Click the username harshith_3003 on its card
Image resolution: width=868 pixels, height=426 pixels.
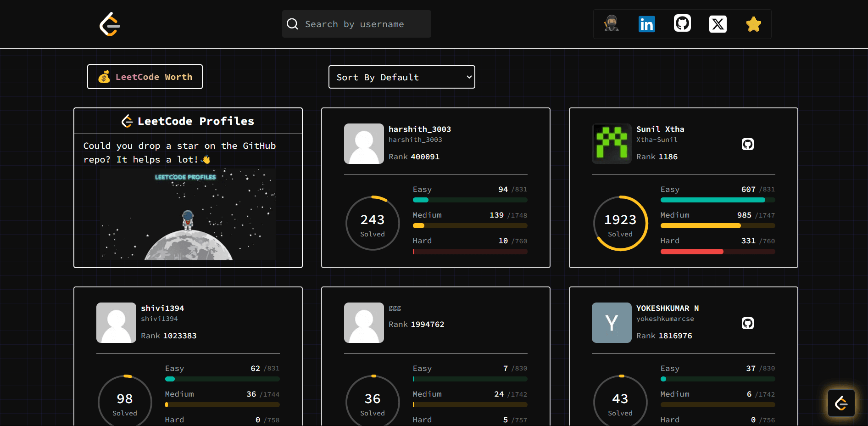[419, 129]
